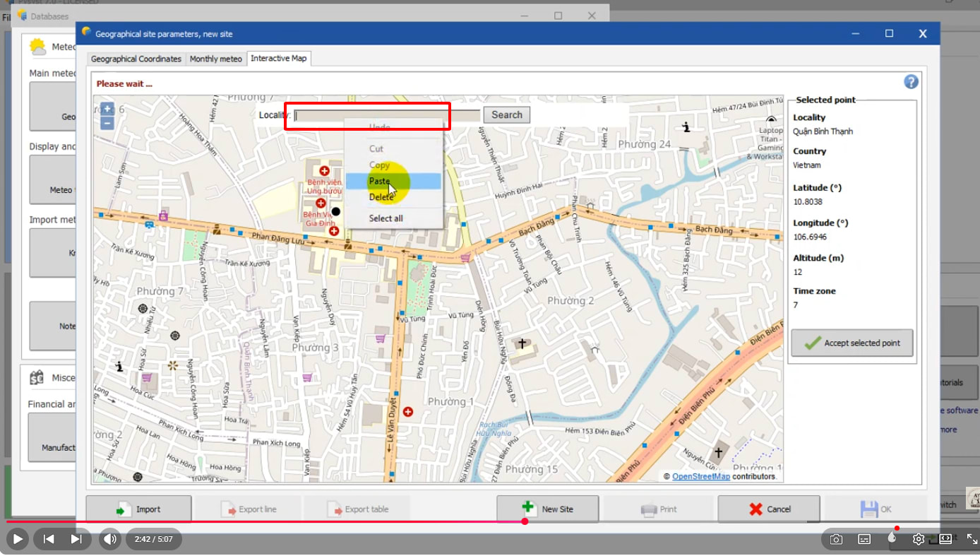Click the video time display 2:42 / 5:07
This screenshot has height=556, width=980.
154,539
